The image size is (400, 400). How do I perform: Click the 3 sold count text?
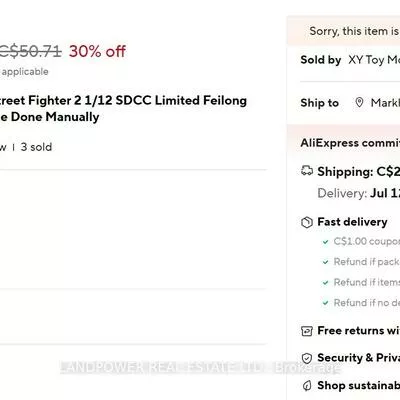[x=36, y=147]
